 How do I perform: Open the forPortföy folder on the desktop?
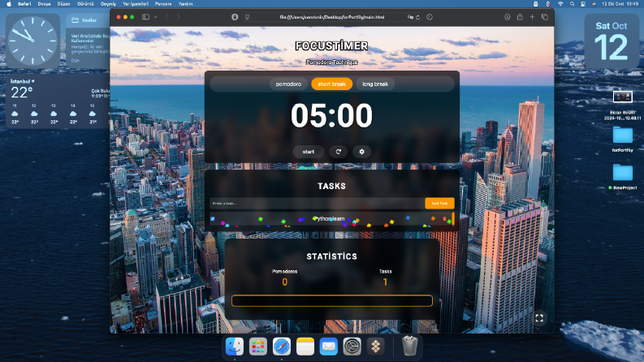coord(623,135)
